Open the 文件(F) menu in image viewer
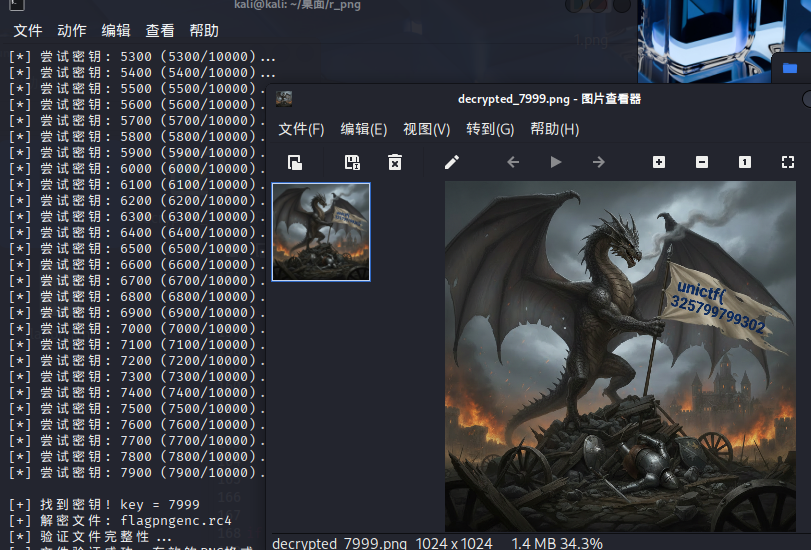Screen dimensions: 811x550 pyautogui.click(x=301, y=129)
